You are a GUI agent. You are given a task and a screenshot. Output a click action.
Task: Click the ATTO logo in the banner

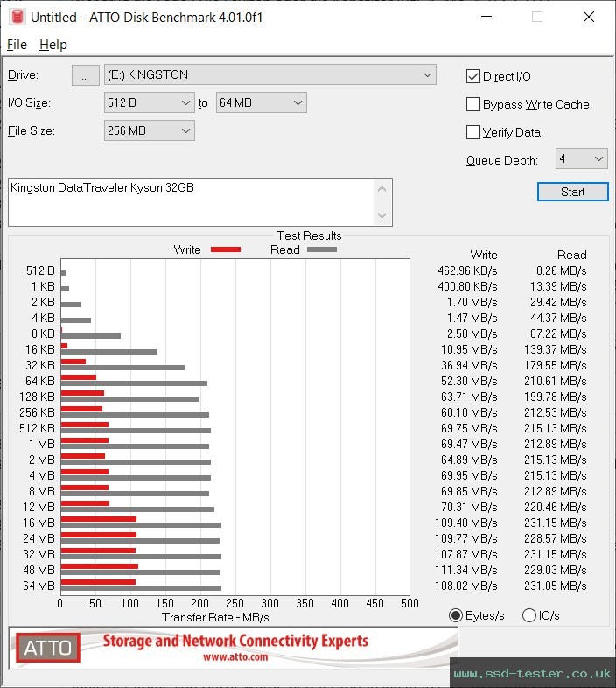tap(48, 648)
